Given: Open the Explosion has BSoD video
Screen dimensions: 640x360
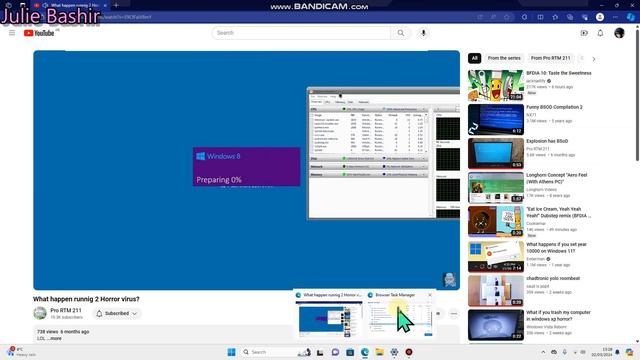Looking at the screenshot, I should 496,153.
